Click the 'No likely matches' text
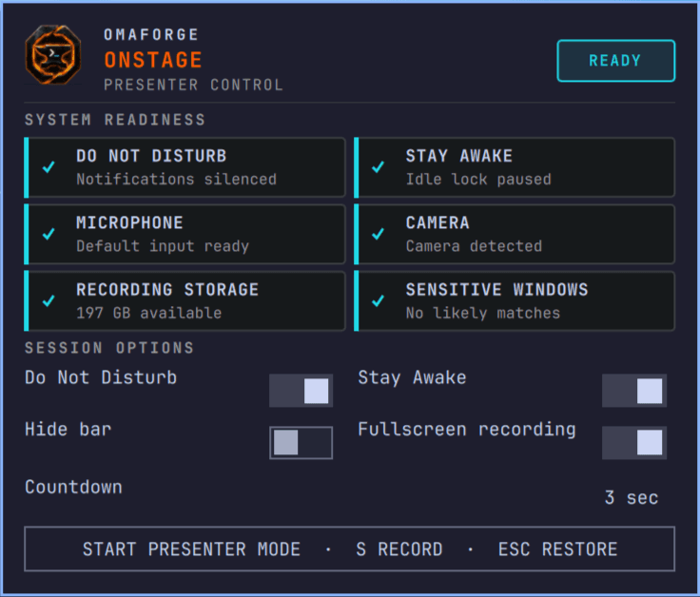This screenshot has width=700, height=597. point(482,313)
